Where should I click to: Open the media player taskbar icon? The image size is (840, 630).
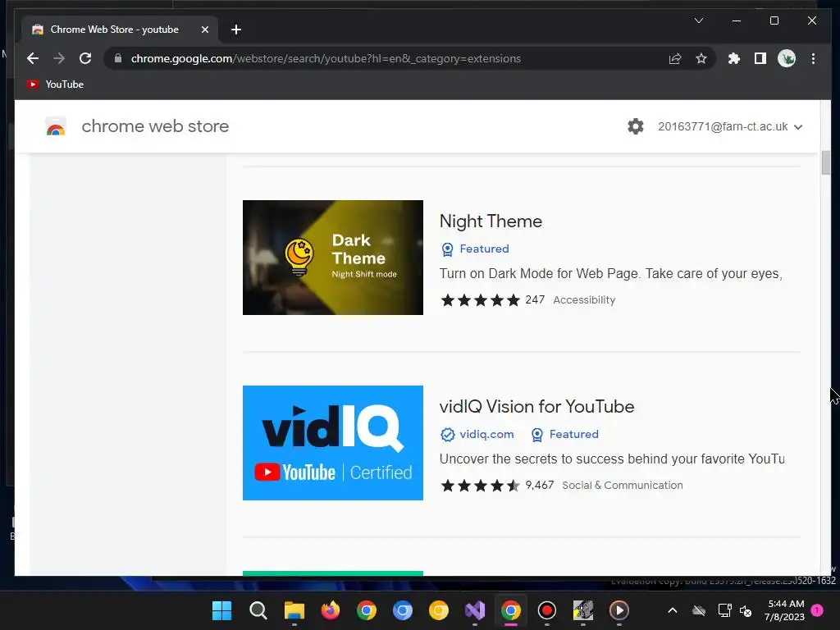[x=619, y=610]
